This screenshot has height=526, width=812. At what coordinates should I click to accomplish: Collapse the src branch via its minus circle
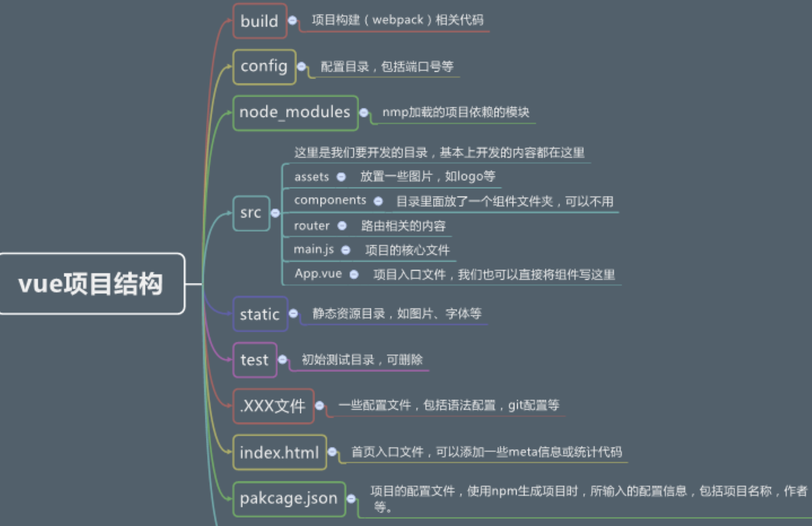coord(275,213)
